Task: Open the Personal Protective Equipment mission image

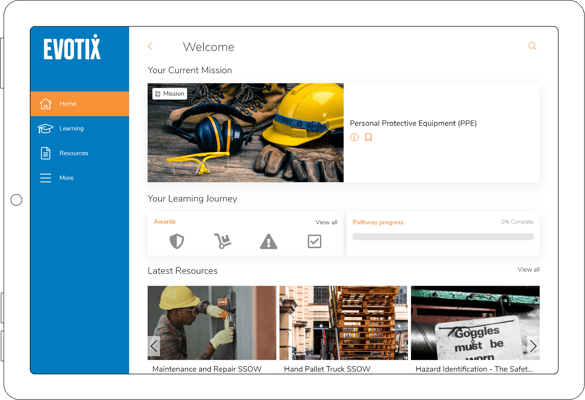Action: 245,132
